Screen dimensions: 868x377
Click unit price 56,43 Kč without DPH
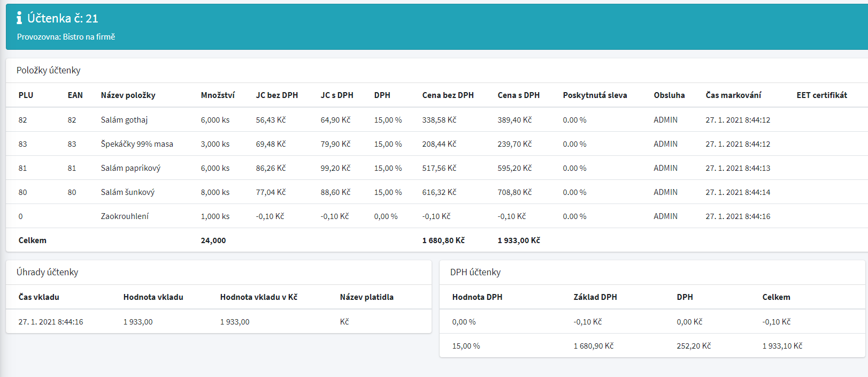click(x=271, y=120)
